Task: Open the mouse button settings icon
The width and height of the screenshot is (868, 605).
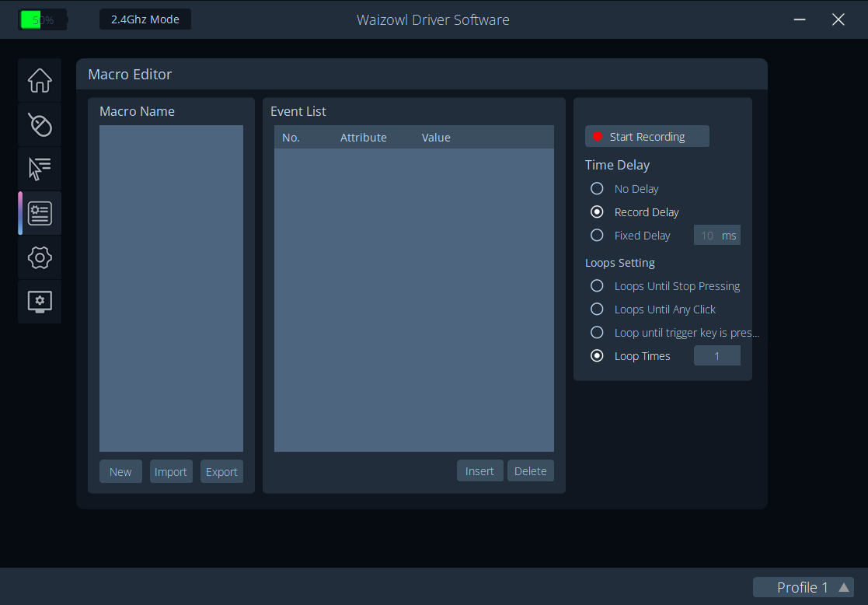Action: click(x=40, y=124)
